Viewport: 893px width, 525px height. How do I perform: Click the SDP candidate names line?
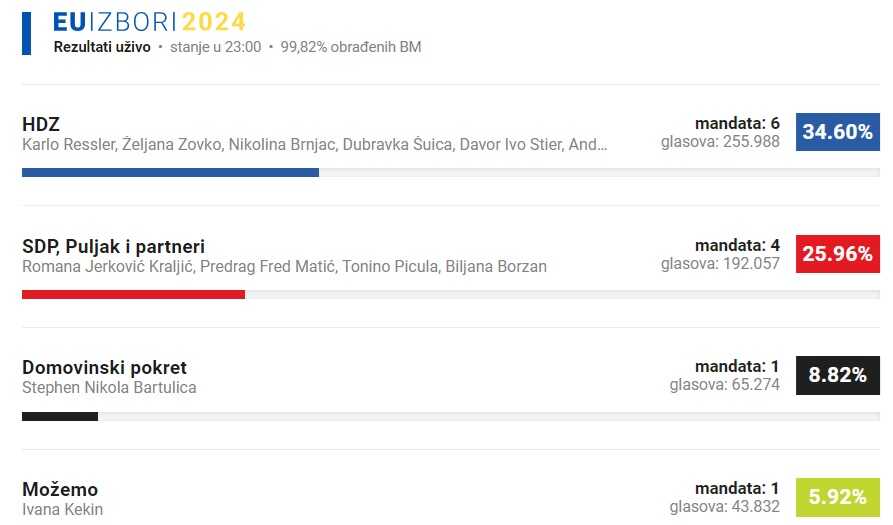(x=284, y=267)
